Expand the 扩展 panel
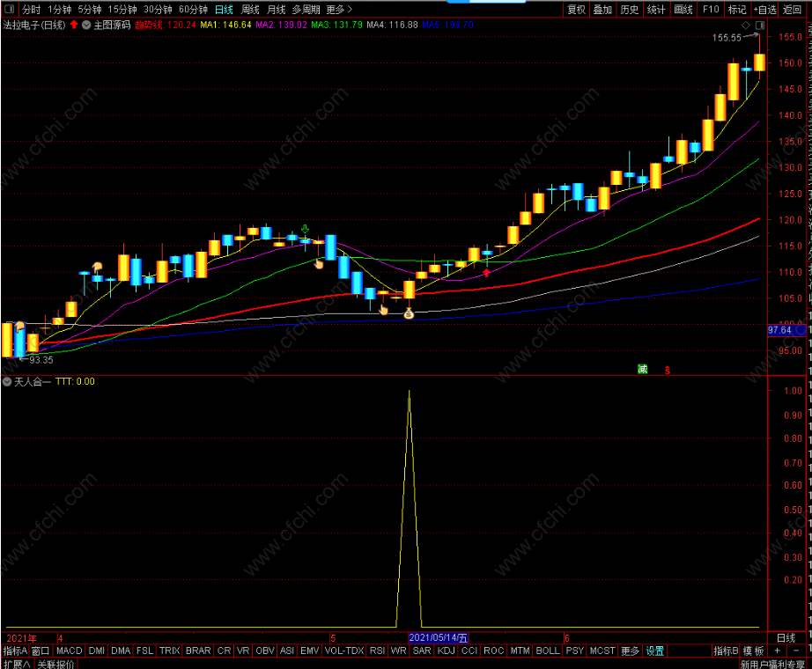Viewport: 812px width, 669px height. [17, 664]
